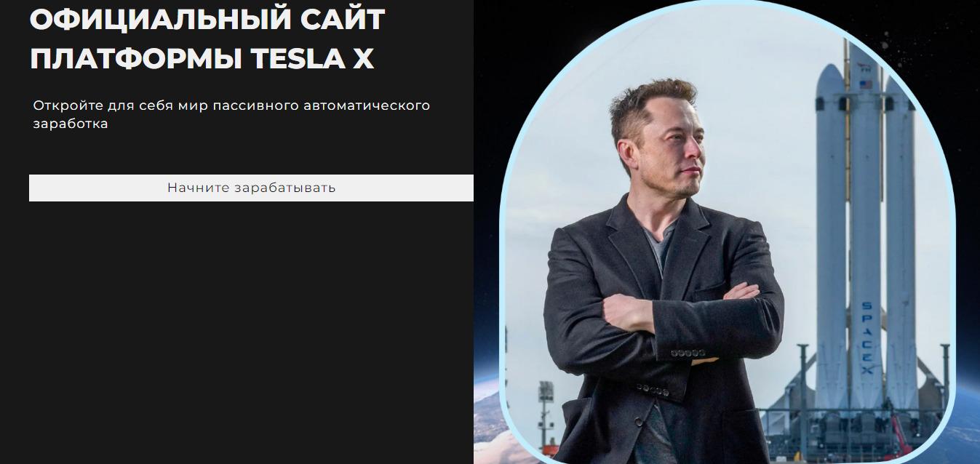980x464 pixels.
Task: Click the word "заработка" in the subtitle
Action: pyautogui.click(x=71, y=124)
